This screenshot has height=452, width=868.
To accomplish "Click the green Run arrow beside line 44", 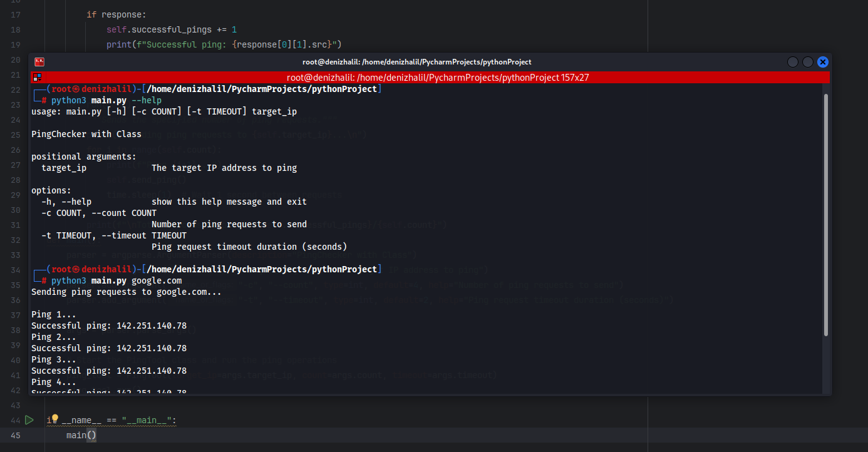I will pyautogui.click(x=29, y=420).
